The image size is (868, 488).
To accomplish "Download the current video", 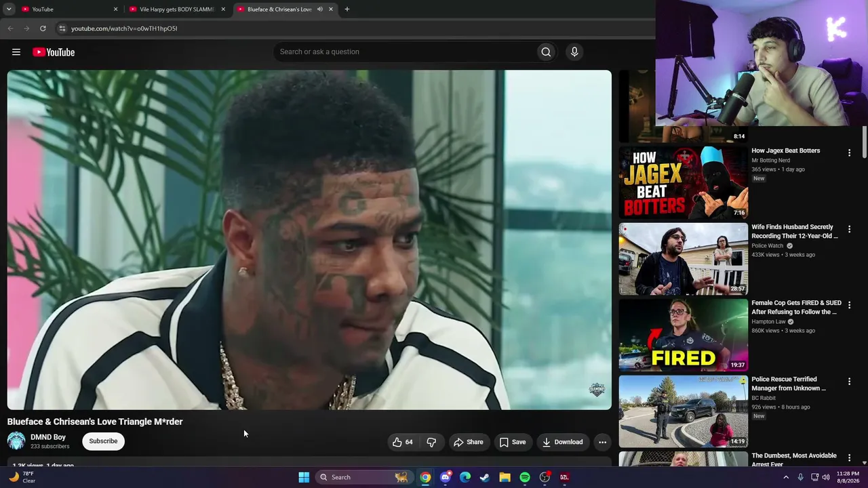I will pyautogui.click(x=563, y=442).
